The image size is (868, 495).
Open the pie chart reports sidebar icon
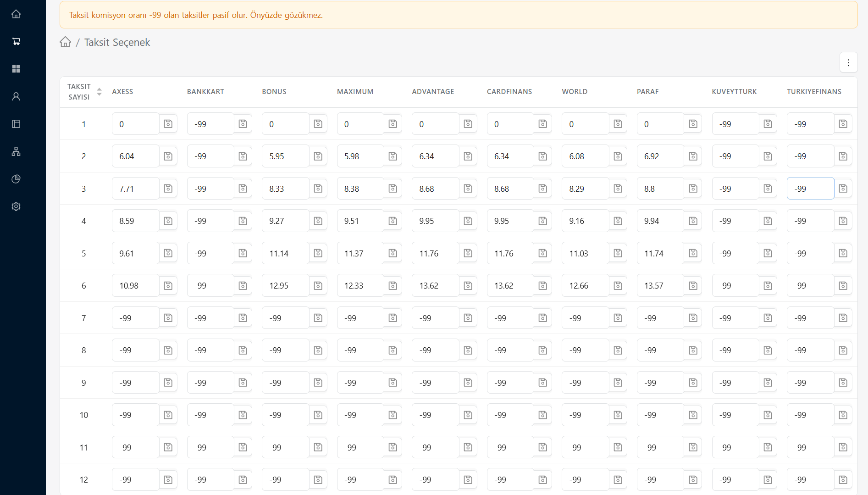16,179
